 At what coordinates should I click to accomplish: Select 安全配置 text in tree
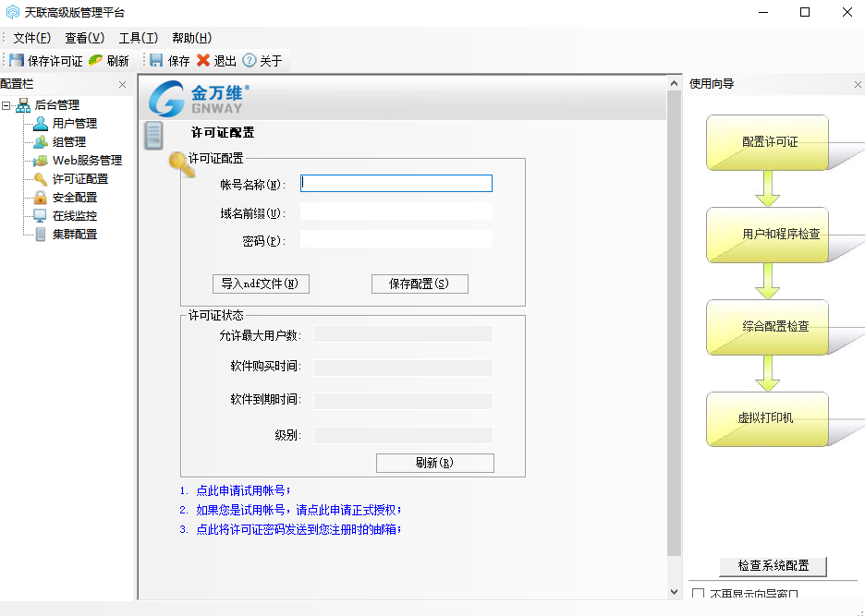coord(75,198)
